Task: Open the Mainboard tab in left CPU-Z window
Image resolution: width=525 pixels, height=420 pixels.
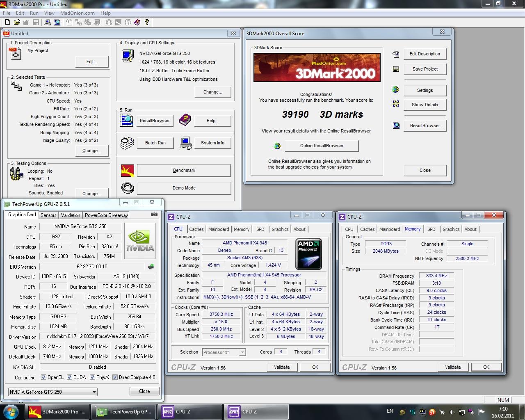Action: coord(219,229)
